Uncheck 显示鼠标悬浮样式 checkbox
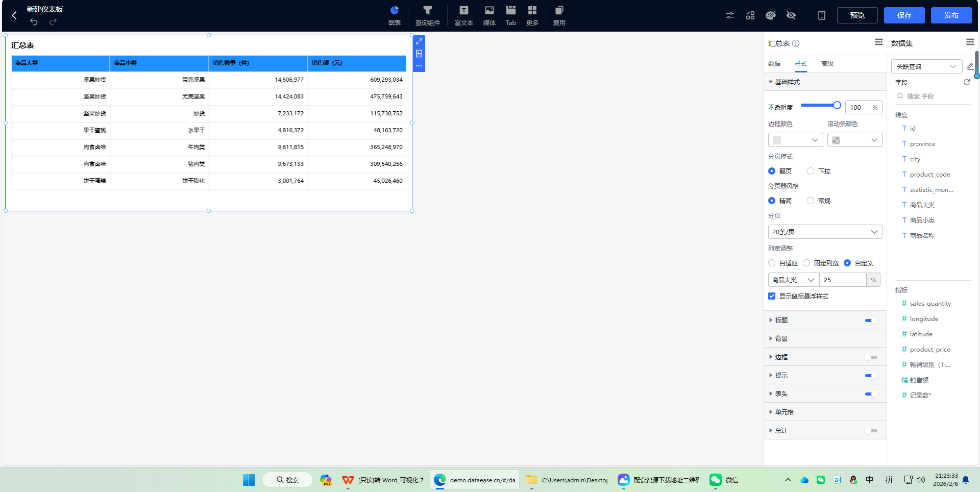 click(772, 296)
